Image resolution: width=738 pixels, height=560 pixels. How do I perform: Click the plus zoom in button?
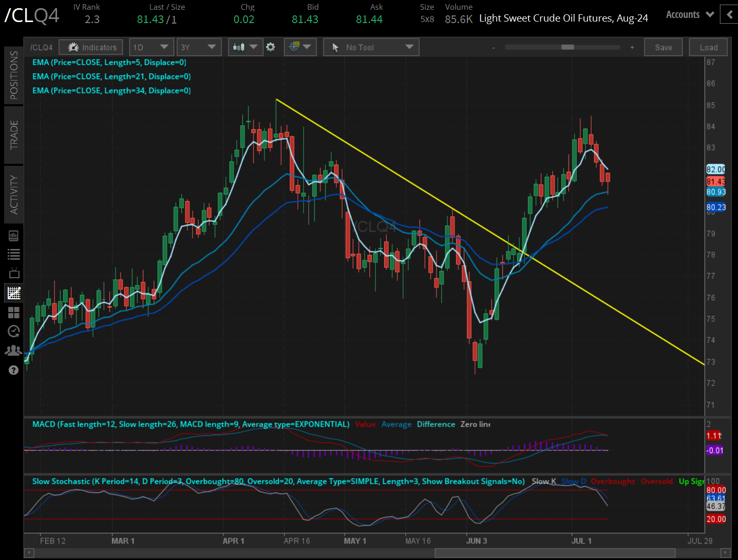tap(632, 47)
